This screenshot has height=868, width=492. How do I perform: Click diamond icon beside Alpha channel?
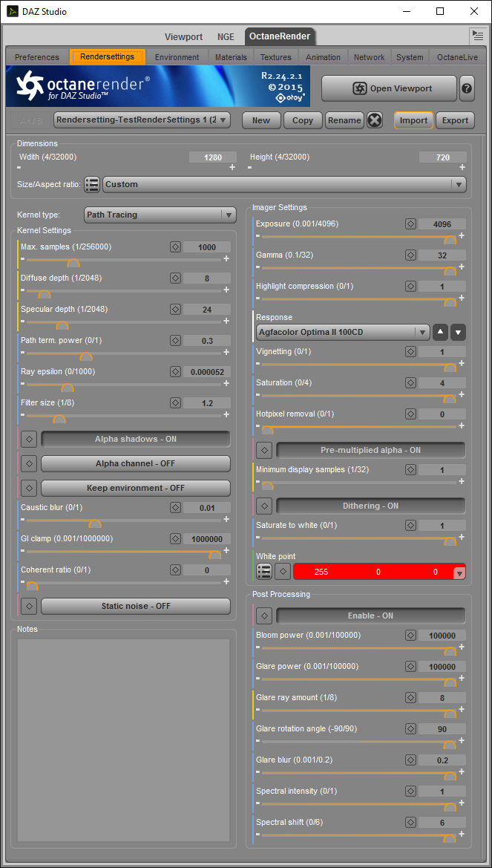point(30,463)
